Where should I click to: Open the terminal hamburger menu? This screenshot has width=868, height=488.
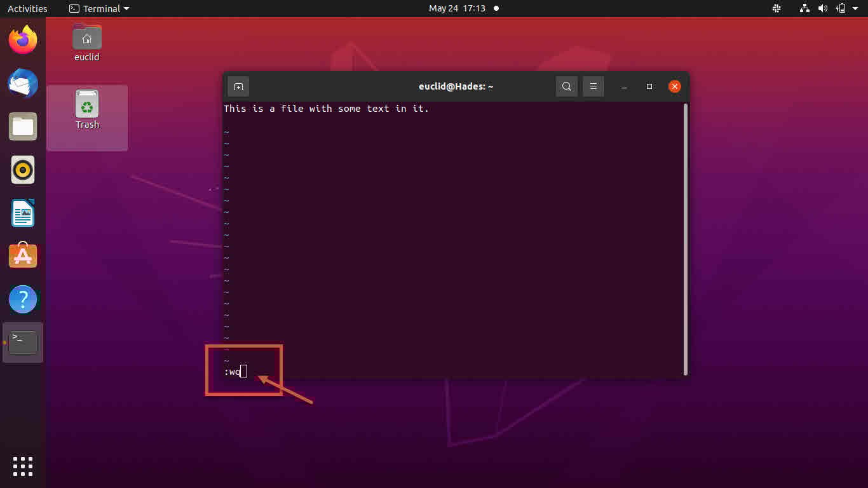593,86
